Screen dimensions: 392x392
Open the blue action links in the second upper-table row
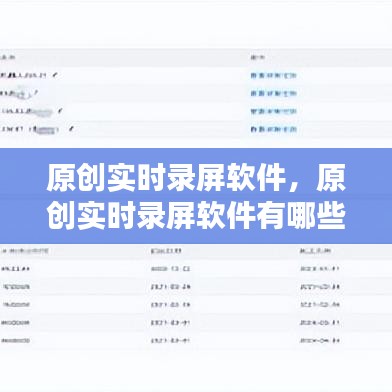pos(273,93)
